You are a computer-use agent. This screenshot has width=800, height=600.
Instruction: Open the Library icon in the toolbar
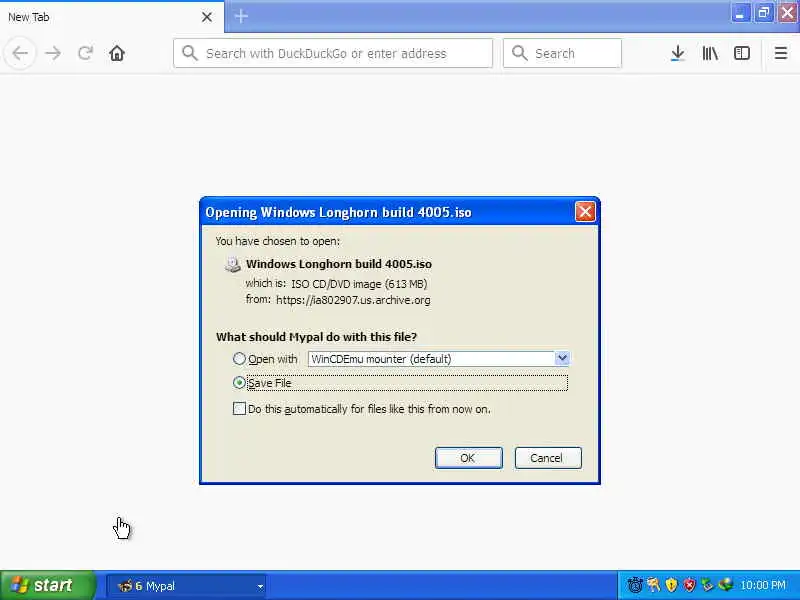pos(710,53)
